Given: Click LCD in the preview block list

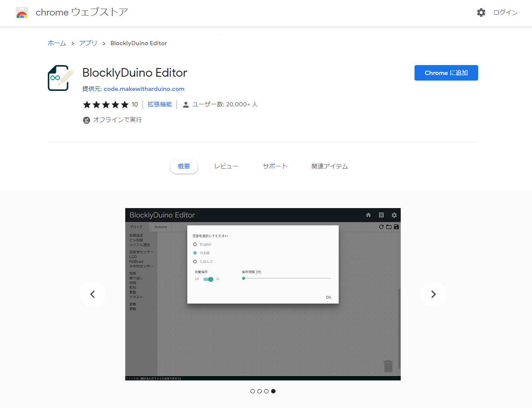Looking at the screenshot, I should [x=133, y=257].
